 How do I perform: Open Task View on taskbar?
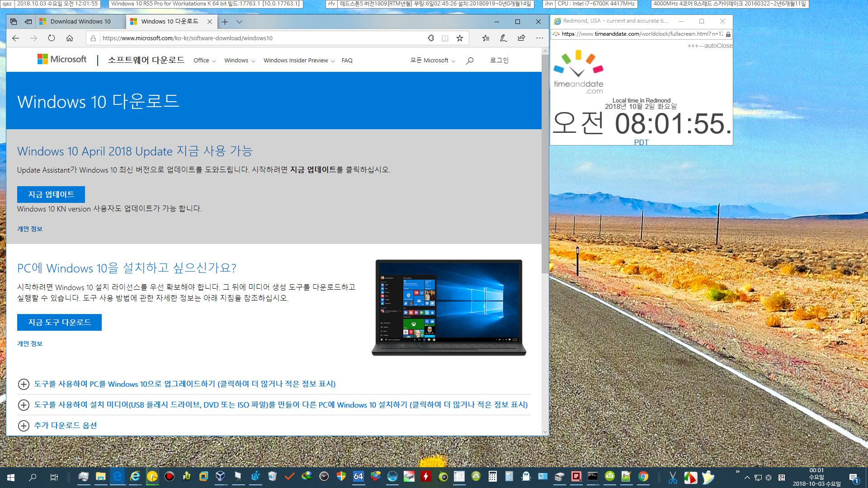(54, 478)
